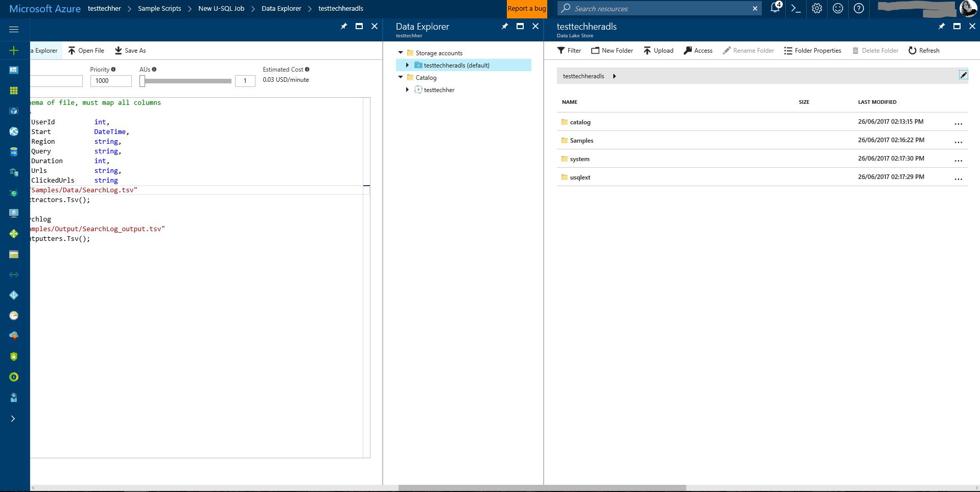Open more options for Samples folder
980x492 pixels.
click(958, 142)
